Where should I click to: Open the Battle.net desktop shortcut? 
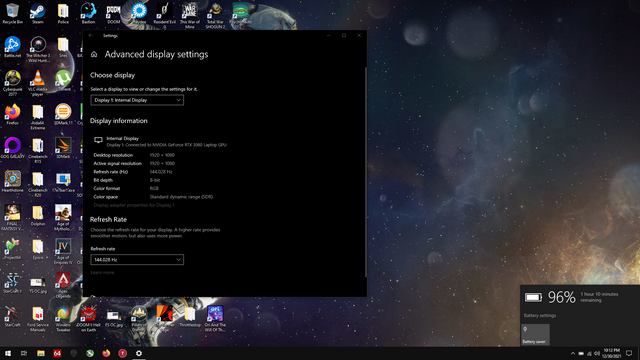12,47
